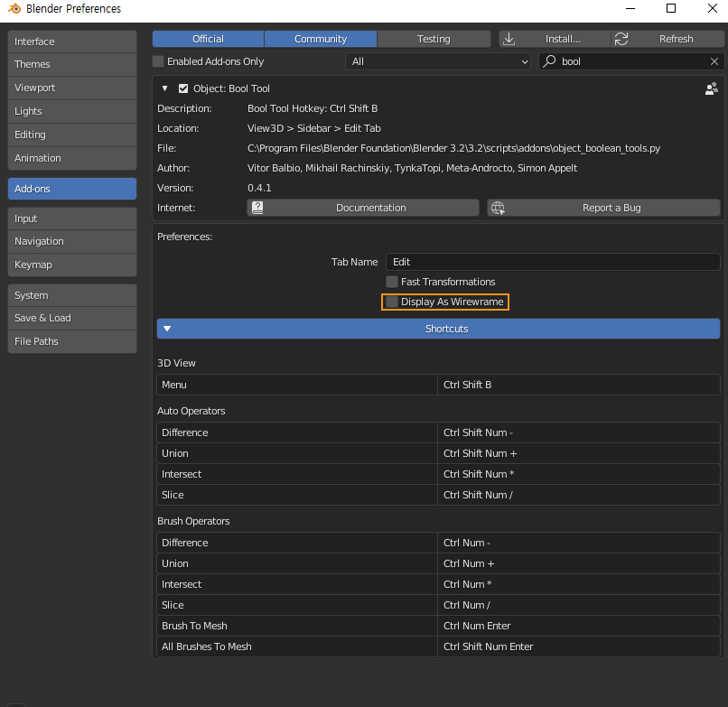Click the Documentation help book icon
The width and height of the screenshot is (728, 707).
pos(257,208)
